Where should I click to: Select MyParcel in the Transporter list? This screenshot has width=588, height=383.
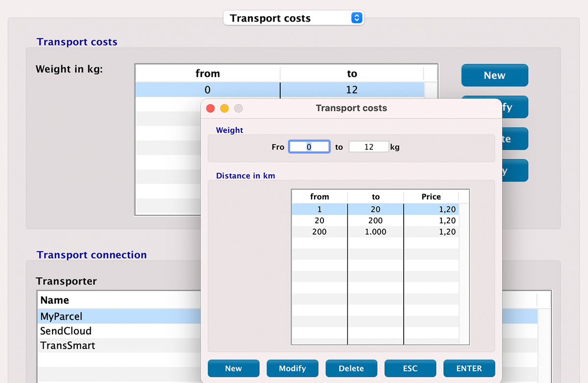click(x=98, y=316)
